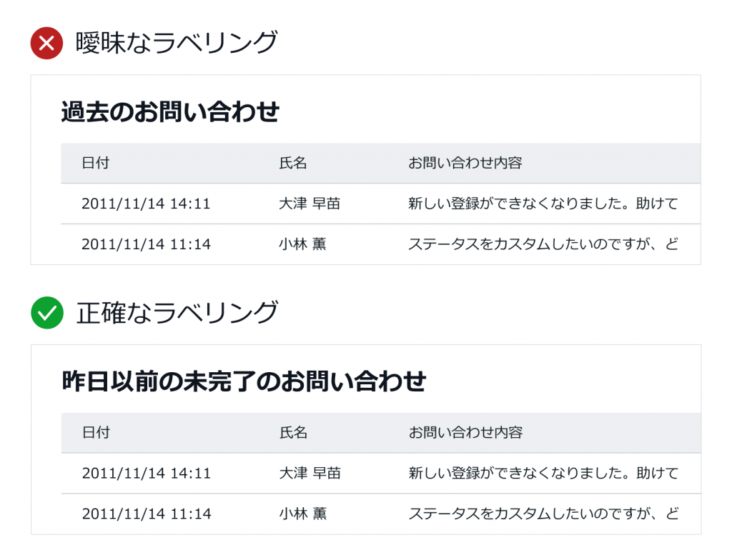The image size is (732, 560).
Task: Select 小林 薫 in the upper table
Action: click(x=302, y=244)
